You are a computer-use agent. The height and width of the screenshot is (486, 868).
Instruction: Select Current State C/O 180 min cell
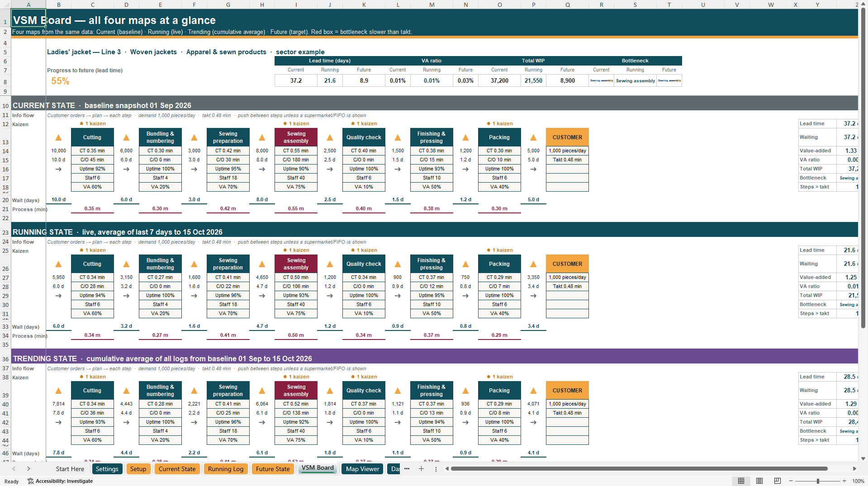(296, 160)
